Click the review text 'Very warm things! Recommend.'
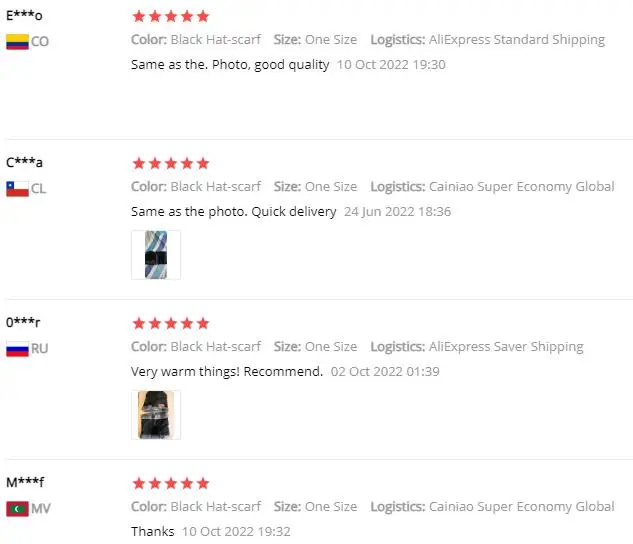633x544 pixels. pos(227,371)
